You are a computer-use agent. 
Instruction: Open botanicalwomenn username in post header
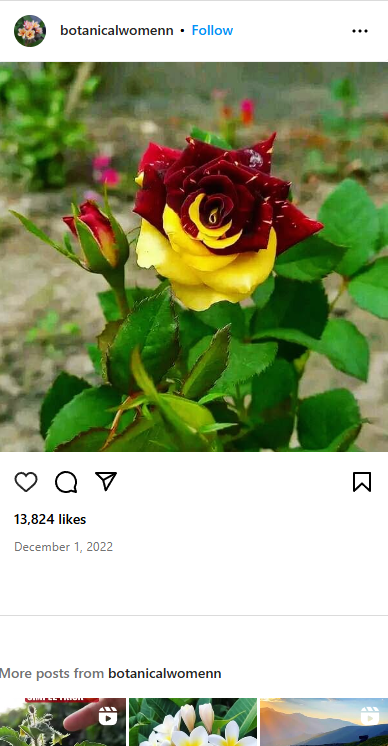[x=116, y=30]
